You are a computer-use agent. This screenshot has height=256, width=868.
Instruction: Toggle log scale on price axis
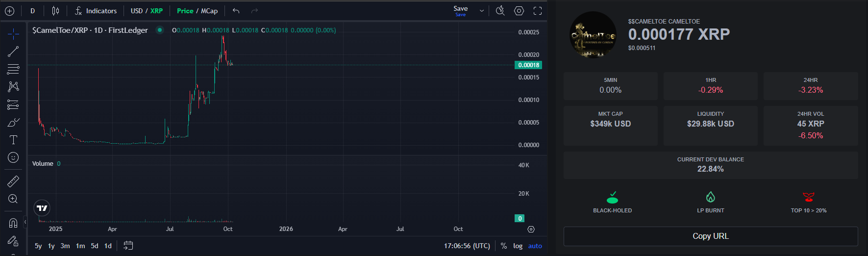coord(518,246)
